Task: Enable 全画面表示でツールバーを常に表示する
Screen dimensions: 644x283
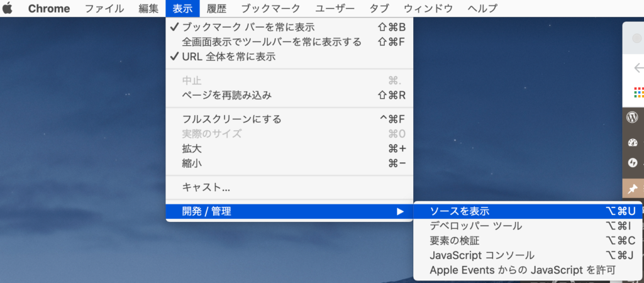Action: (272, 42)
